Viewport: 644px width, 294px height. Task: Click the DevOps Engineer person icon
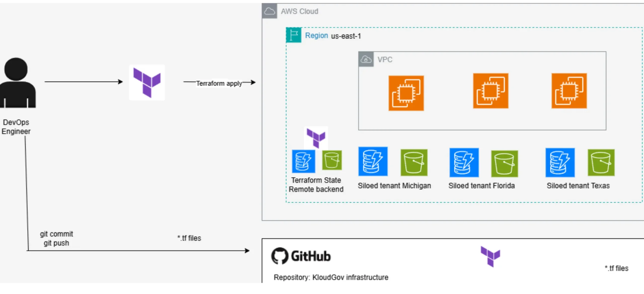(18, 83)
